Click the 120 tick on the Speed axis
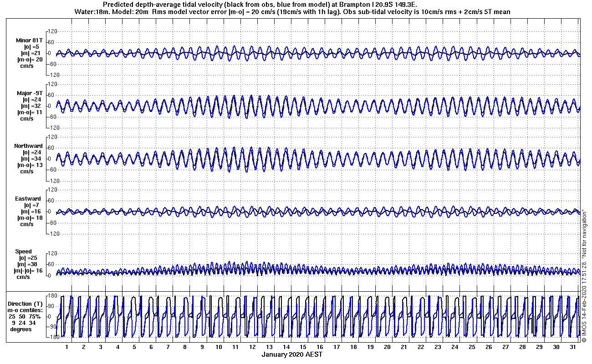 [52, 253]
